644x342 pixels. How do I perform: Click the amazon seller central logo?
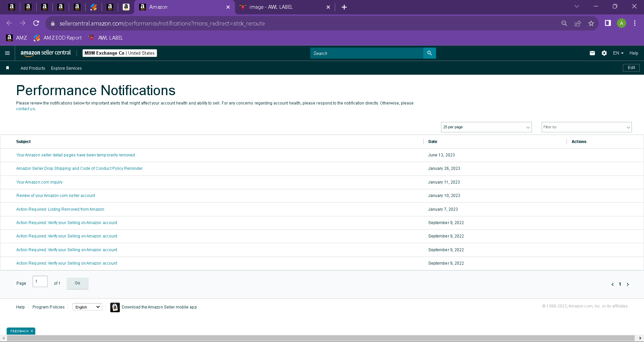pyautogui.click(x=46, y=53)
